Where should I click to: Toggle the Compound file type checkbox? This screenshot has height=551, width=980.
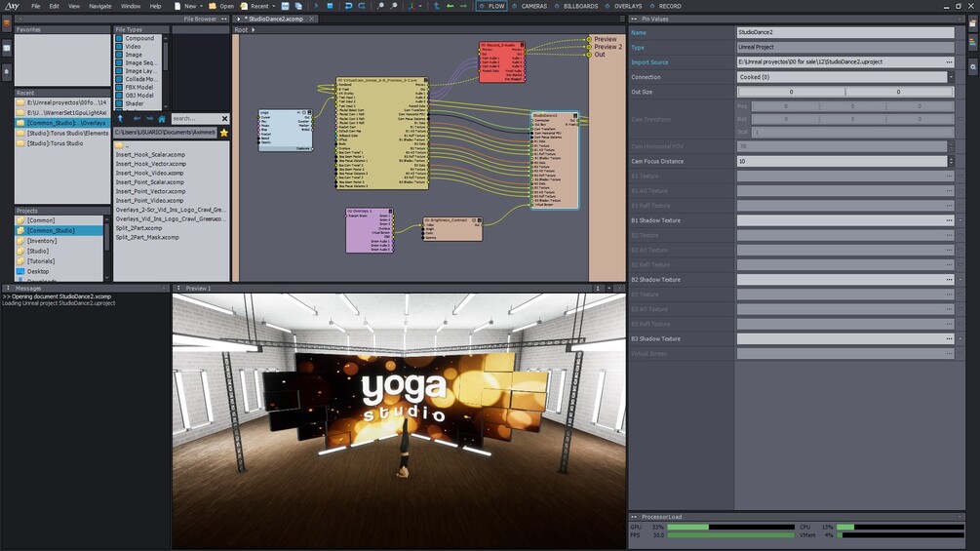119,38
